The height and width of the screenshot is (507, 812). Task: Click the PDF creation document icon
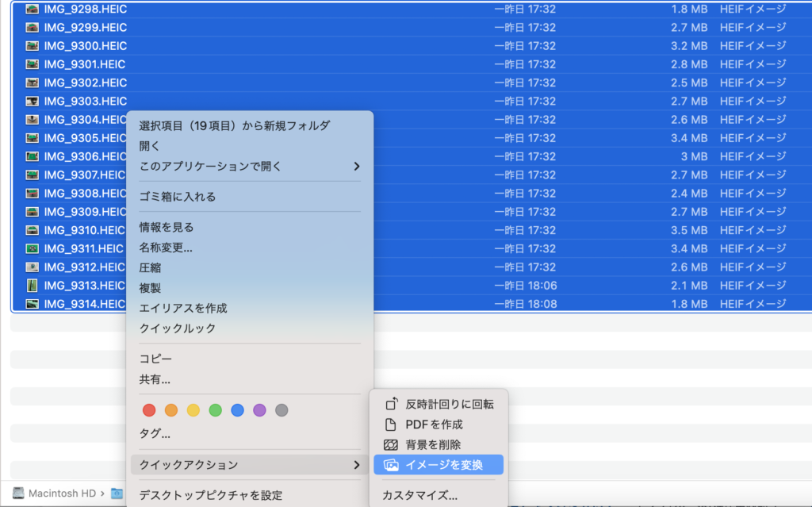tap(390, 424)
